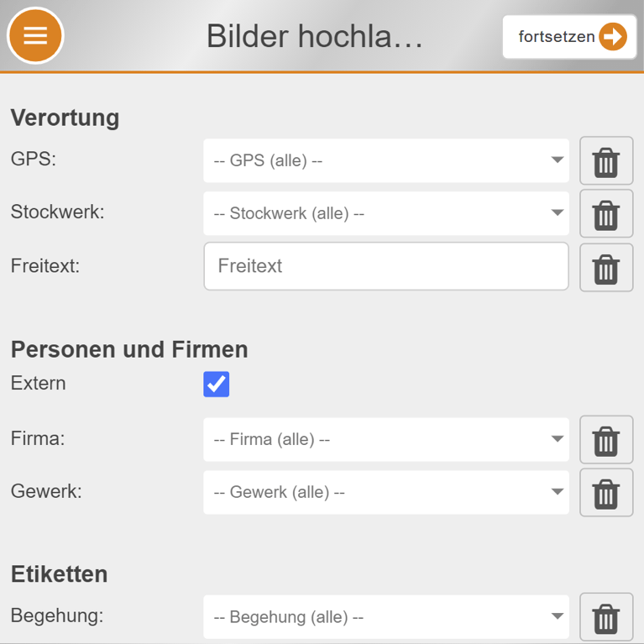Viewport: 644px width, 644px height.
Task: Delete the Stockwerk selection via trash icon
Action: [606, 214]
